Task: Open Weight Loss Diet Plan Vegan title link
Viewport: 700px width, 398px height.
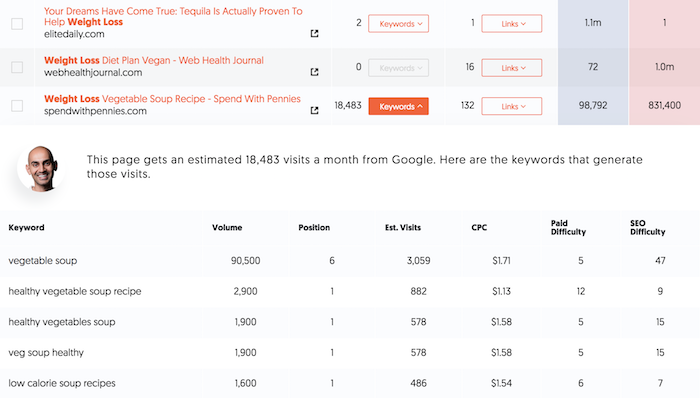Action: 154,60
